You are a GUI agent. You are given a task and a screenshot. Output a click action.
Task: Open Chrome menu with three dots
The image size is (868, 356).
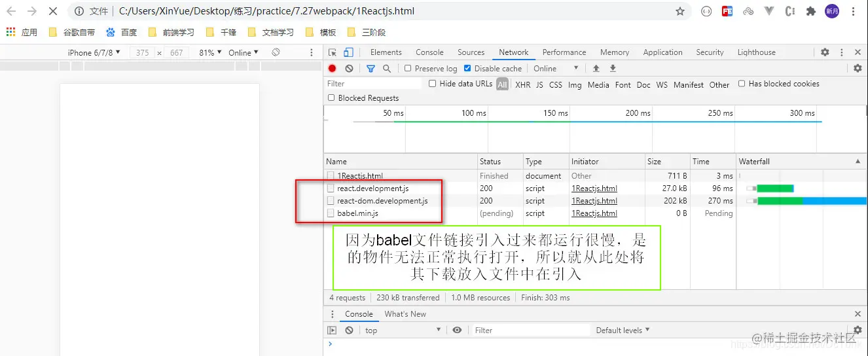(x=853, y=11)
